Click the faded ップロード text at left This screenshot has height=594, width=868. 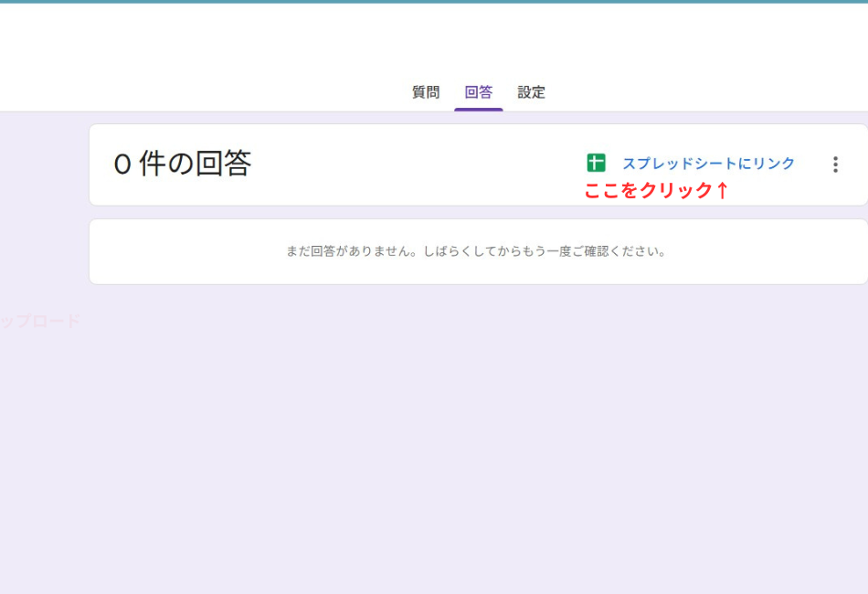pos(40,322)
